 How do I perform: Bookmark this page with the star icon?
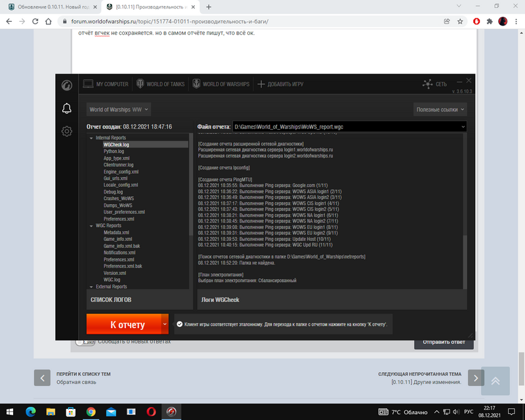tap(460, 22)
